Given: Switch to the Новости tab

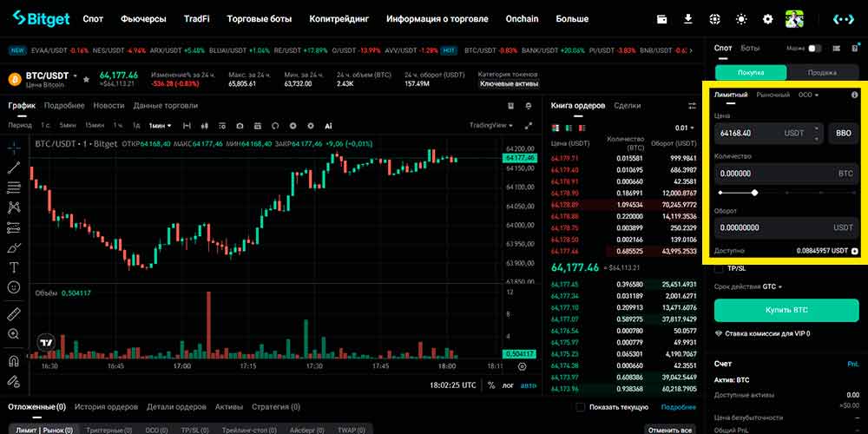Looking at the screenshot, I should click(108, 105).
